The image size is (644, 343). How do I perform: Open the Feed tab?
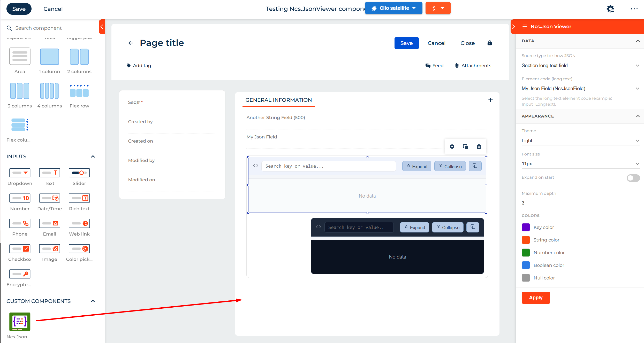coord(434,66)
